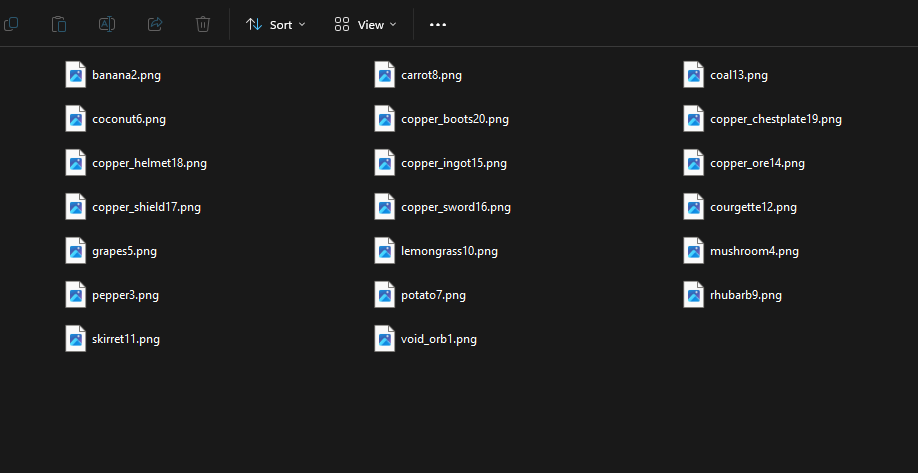Select the file name rhubarb9.png
The width and height of the screenshot is (918, 473).
pyautogui.click(x=746, y=295)
